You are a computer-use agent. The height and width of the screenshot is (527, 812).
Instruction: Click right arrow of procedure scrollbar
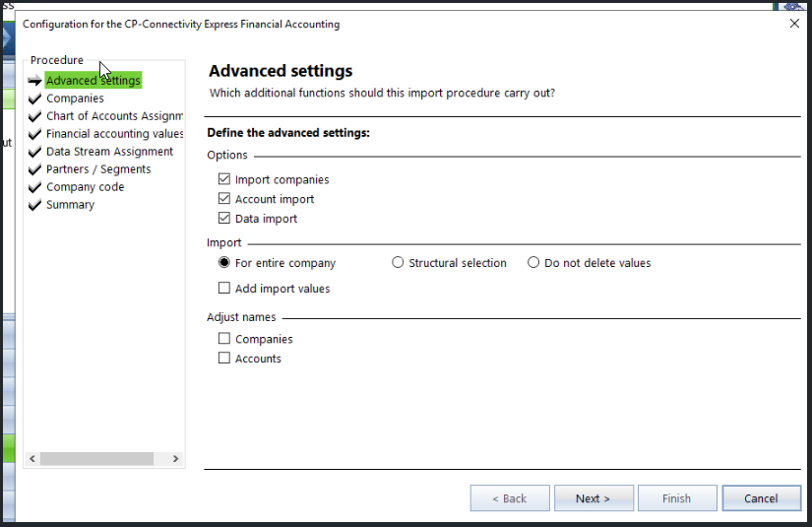pyautogui.click(x=175, y=459)
